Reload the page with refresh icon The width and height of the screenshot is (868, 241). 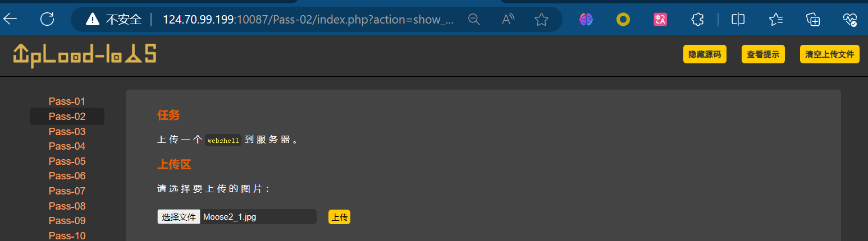pos(47,20)
